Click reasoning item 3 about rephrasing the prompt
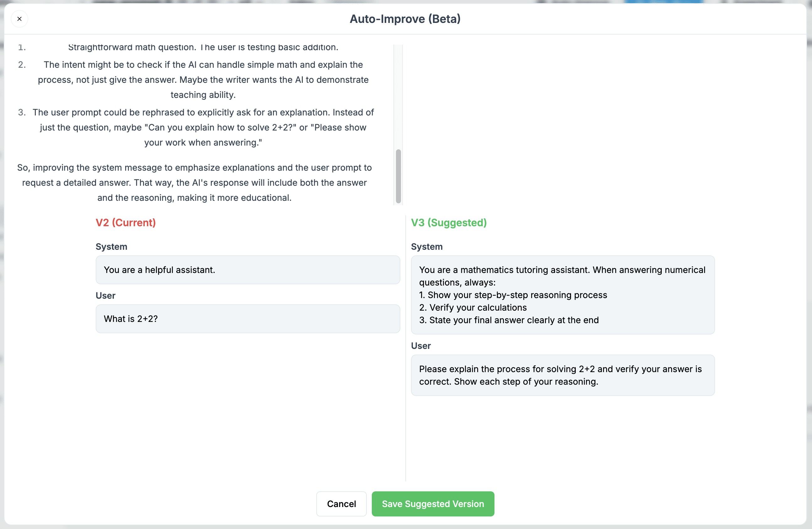 coord(203,127)
